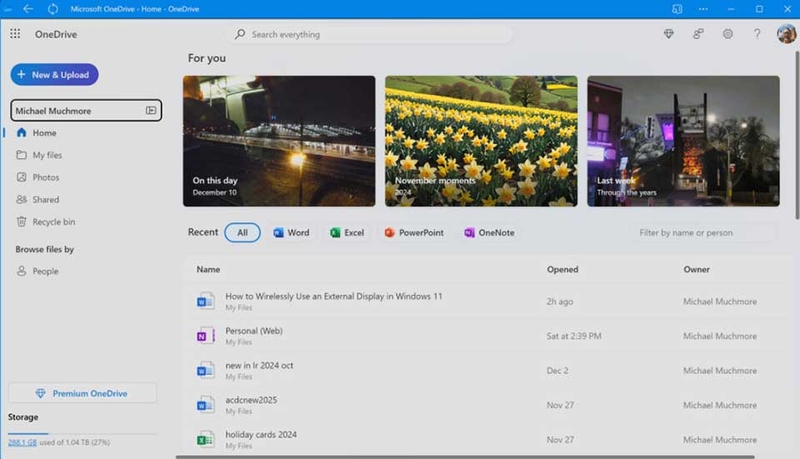Open Settings gear icon

pos(728,34)
